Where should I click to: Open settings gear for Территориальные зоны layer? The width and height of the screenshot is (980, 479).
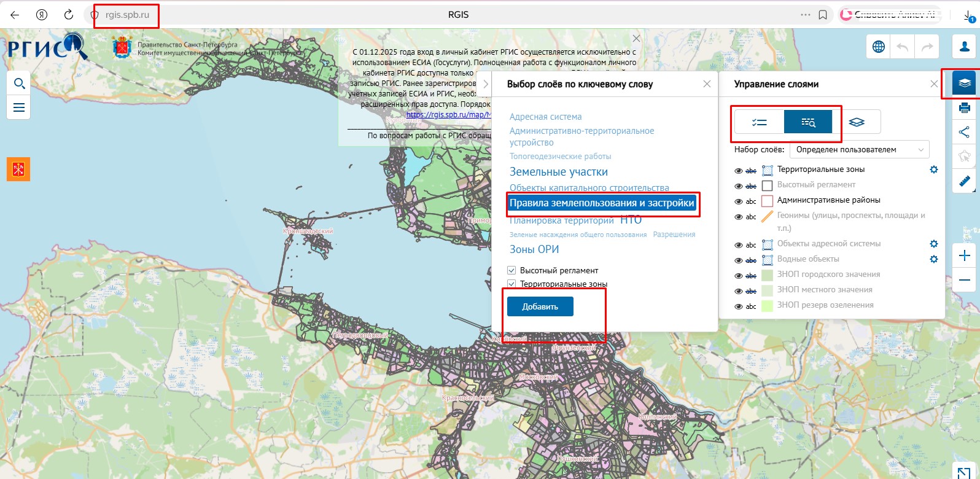tap(933, 169)
